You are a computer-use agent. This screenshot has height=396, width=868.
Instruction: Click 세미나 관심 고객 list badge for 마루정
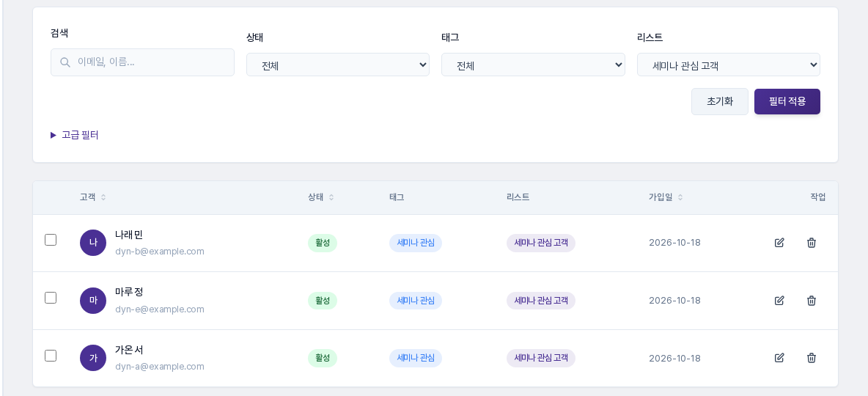click(x=541, y=301)
